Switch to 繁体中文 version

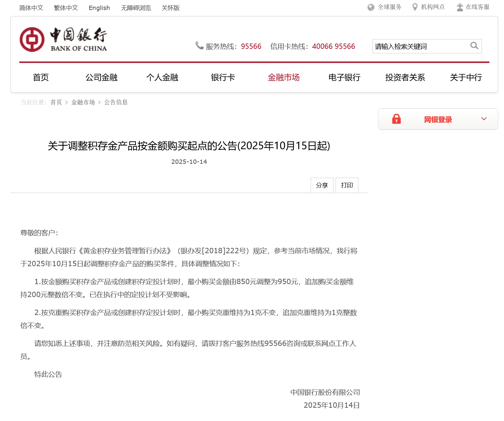(x=66, y=8)
